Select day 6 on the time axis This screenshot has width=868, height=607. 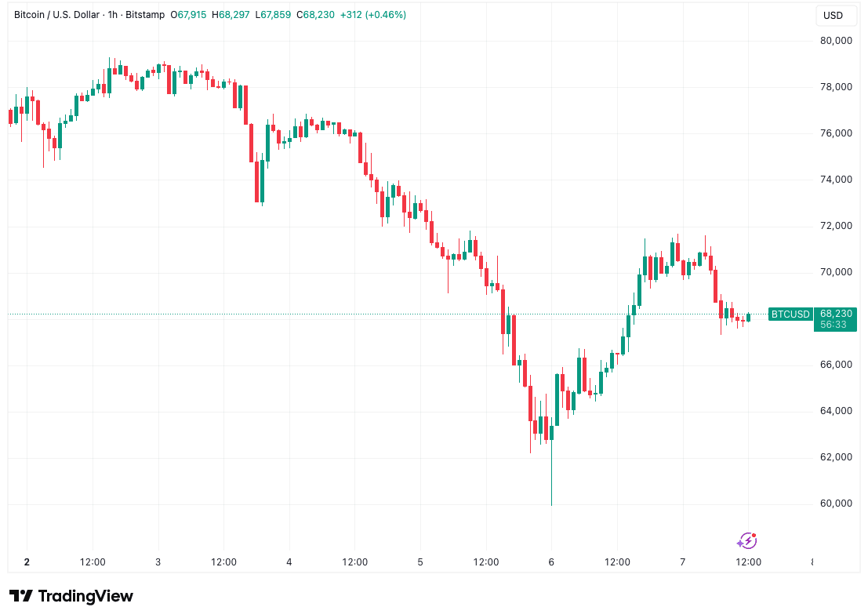[551, 562]
